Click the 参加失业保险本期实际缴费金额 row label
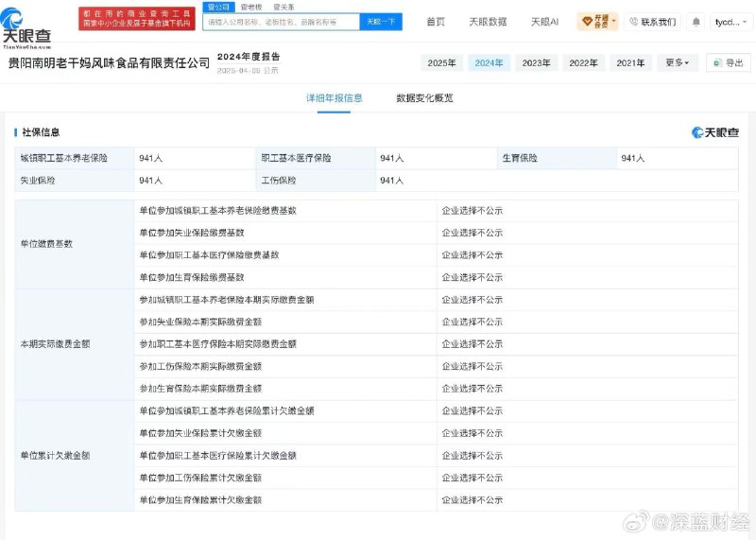Viewport: 756px width, 540px height. point(200,322)
